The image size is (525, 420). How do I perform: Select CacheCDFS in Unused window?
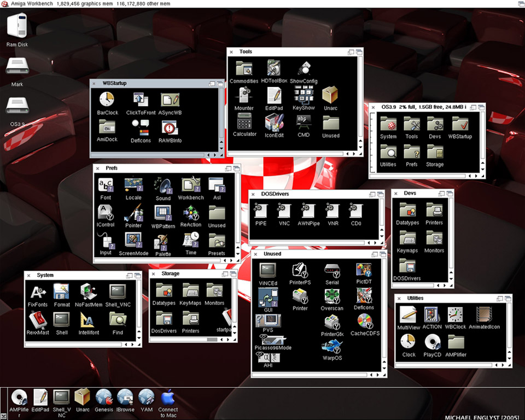click(x=365, y=322)
